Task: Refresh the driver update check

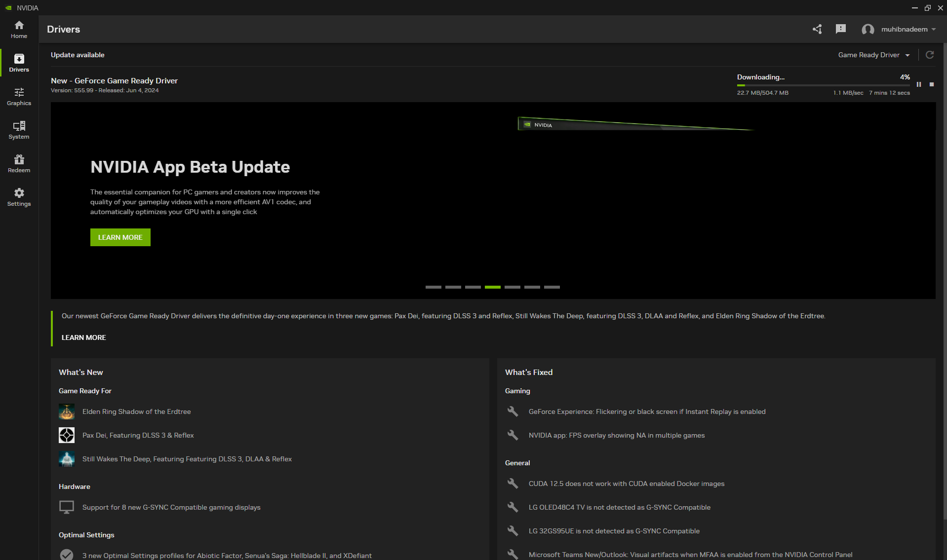Action: pyautogui.click(x=930, y=55)
